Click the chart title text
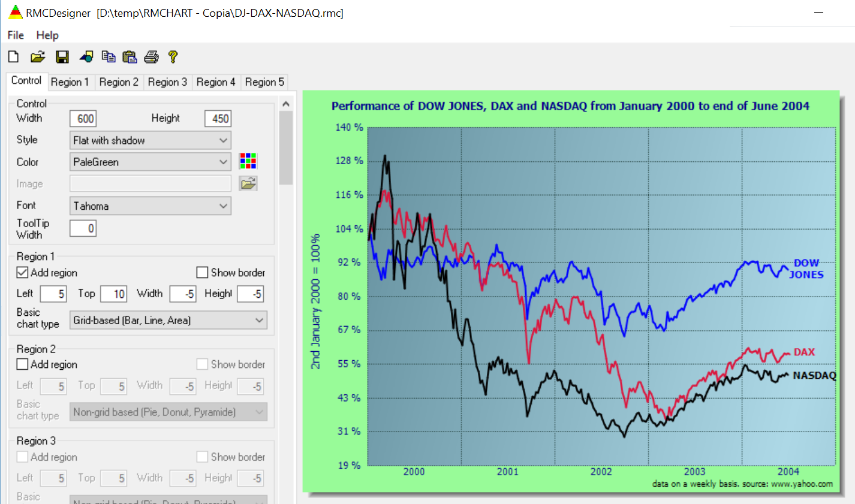This screenshot has width=855, height=504. pyautogui.click(x=570, y=106)
